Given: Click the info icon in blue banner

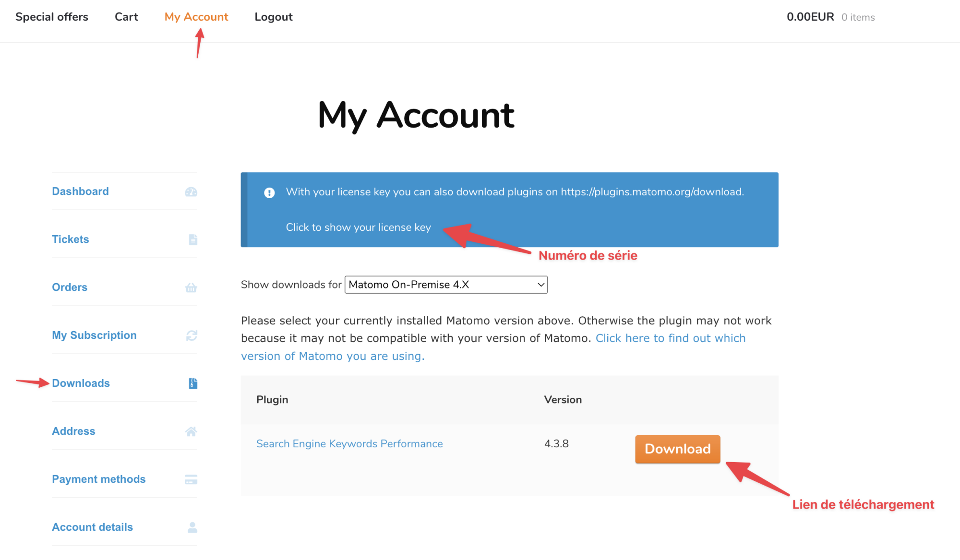Looking at the screenshot, I should [269, 193].
